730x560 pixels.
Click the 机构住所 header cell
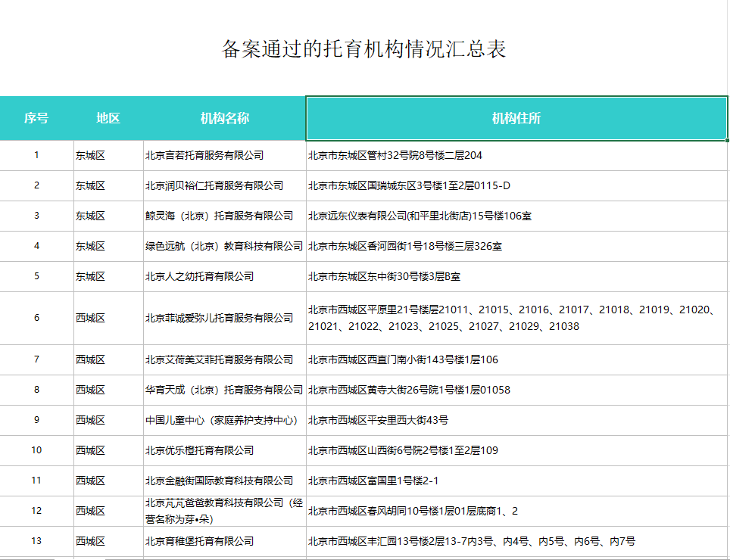tap(516, 118)
